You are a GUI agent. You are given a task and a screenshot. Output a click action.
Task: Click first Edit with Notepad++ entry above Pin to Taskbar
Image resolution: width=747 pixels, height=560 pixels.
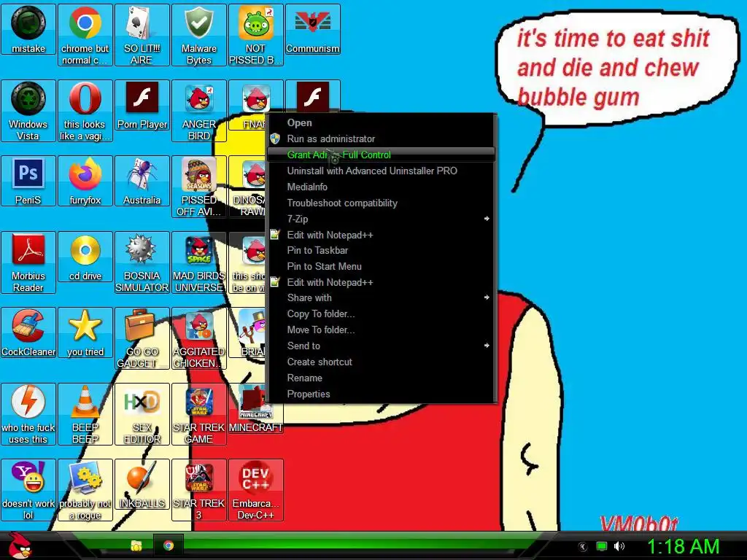[381, 235]
